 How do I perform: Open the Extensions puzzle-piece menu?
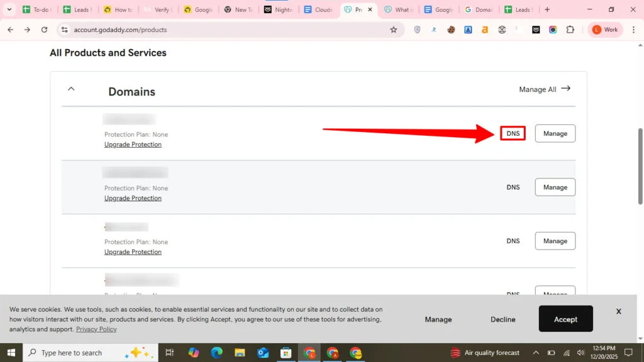570,30
